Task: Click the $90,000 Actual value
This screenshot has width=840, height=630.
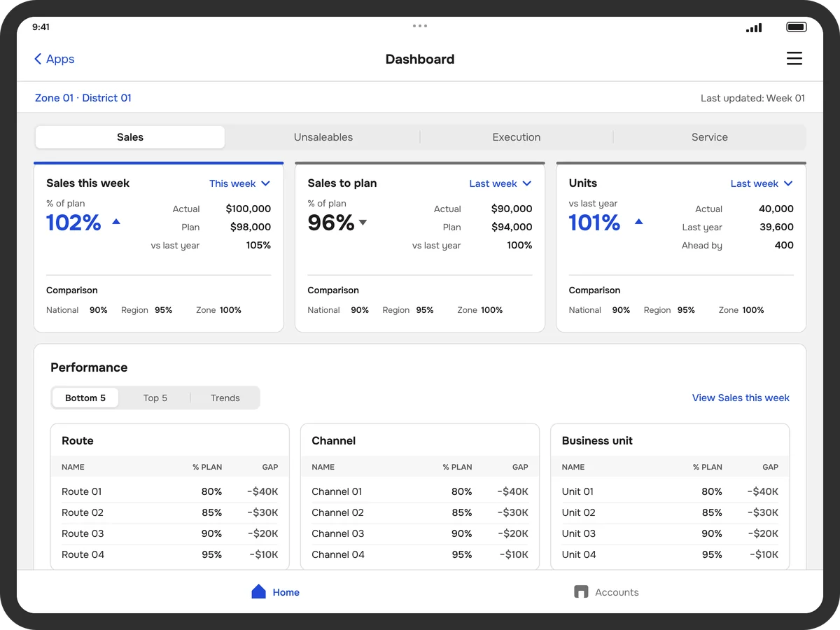Action: (x=512, y=209)
